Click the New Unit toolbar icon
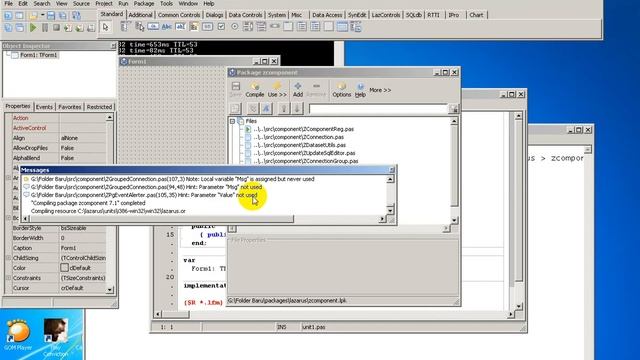This screenshot has height=360, width=640. pos(8,16)
